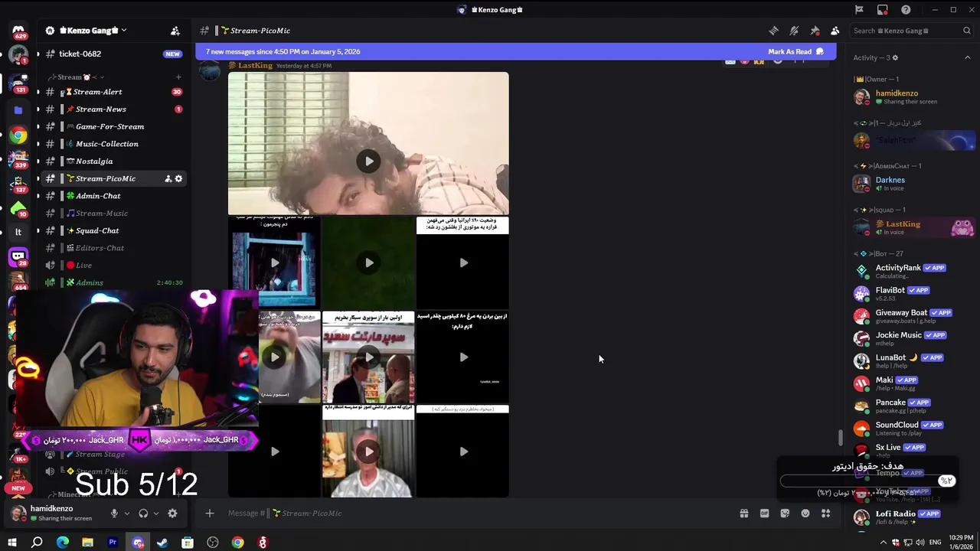Open Nostalgia channel
980x551 pixels.
click(x=113, y=161)
